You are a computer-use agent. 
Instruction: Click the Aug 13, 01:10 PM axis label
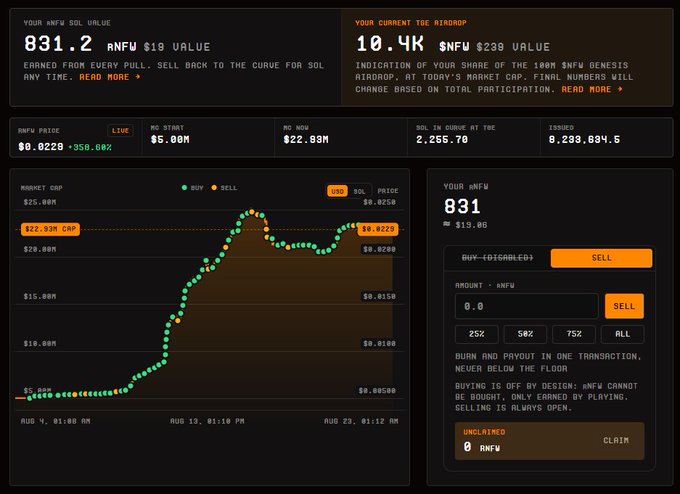[207, 421]
